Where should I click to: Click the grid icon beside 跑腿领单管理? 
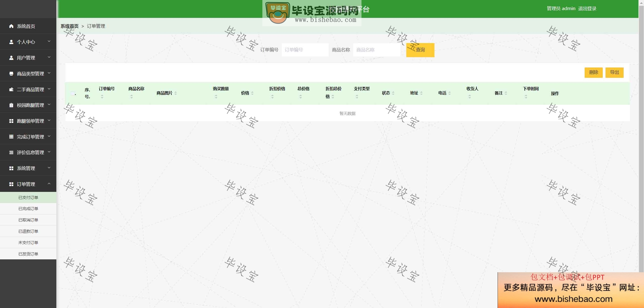point(11,121)
